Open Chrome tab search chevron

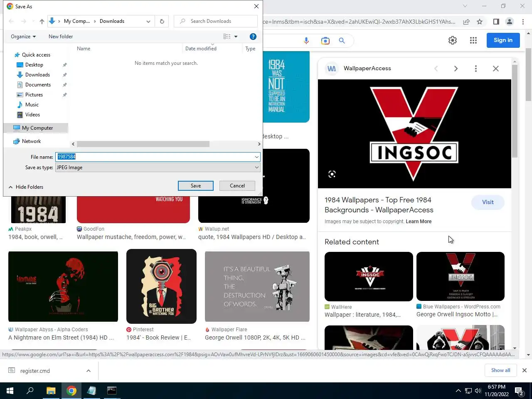pos(465,6)
